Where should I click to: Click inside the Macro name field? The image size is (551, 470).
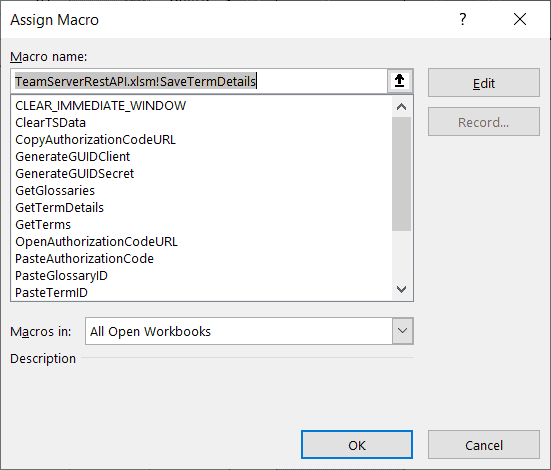click(199, 81)
